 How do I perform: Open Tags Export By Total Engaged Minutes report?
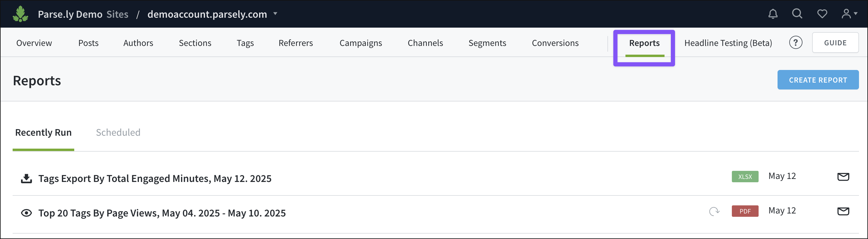(x=155, y=179)
